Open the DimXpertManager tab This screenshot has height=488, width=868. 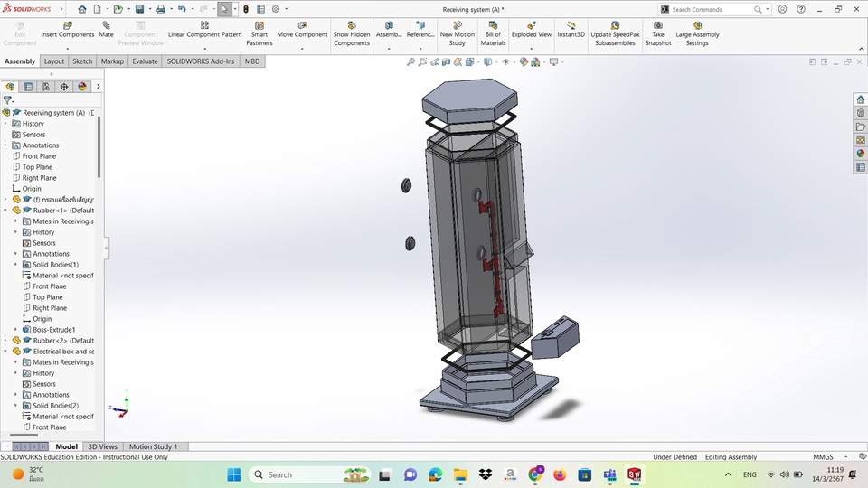pyautogui.click(x=64, y=87)
